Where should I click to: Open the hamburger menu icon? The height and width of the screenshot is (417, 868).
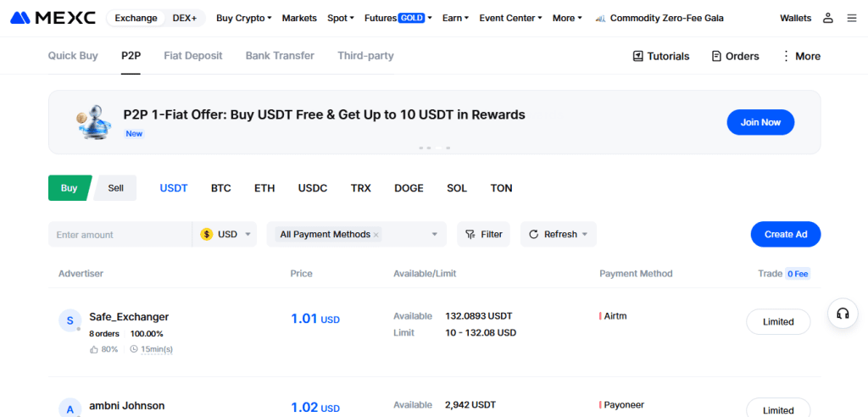851,18
